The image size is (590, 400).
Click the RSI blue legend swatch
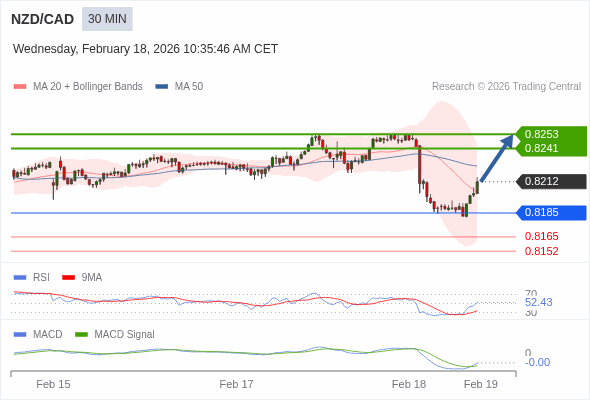click(20, 278)
